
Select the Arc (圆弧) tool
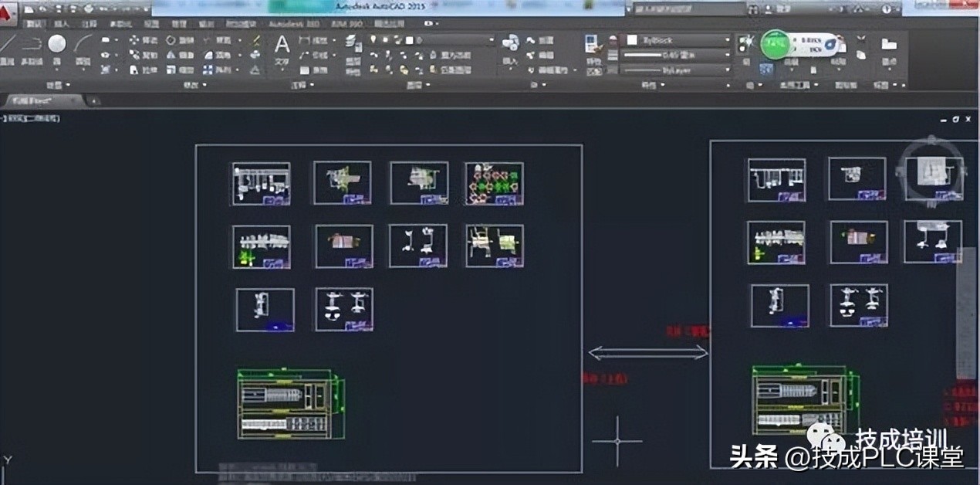[x=82, y=42]
